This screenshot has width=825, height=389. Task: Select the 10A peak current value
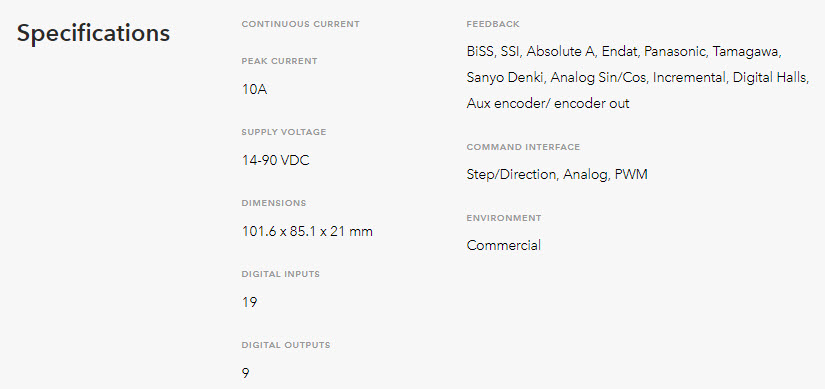[255, 89]
